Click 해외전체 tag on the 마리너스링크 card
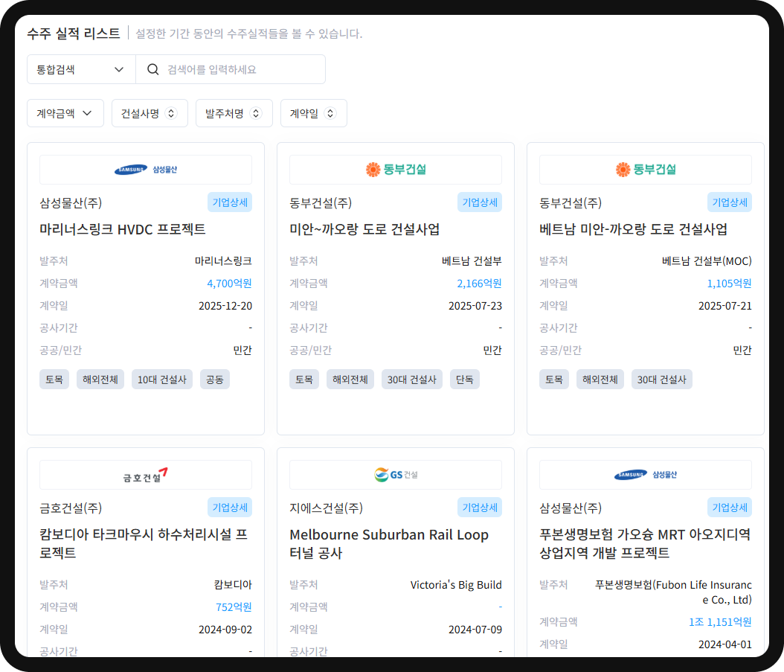Viewport: 784px width, 672px height. point(100,380)
